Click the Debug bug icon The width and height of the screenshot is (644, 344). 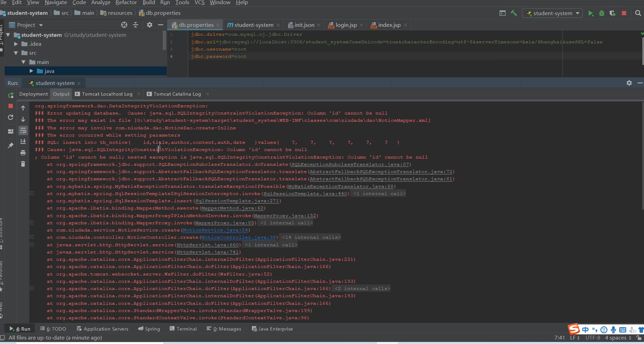pos(602,13)
